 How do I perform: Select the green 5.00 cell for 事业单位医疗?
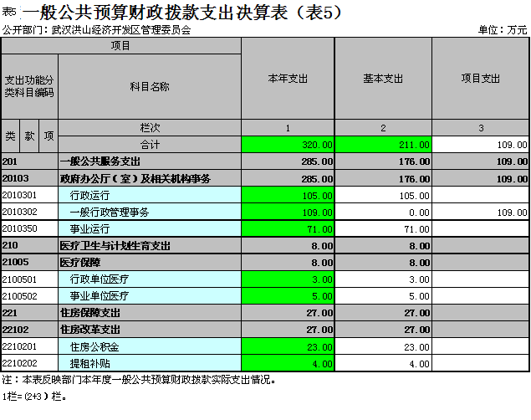pyautogui.click(x=288, y=295)
